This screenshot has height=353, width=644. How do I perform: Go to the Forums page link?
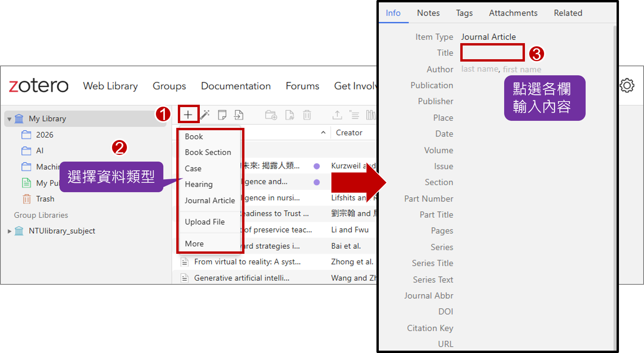coord(302,86)
